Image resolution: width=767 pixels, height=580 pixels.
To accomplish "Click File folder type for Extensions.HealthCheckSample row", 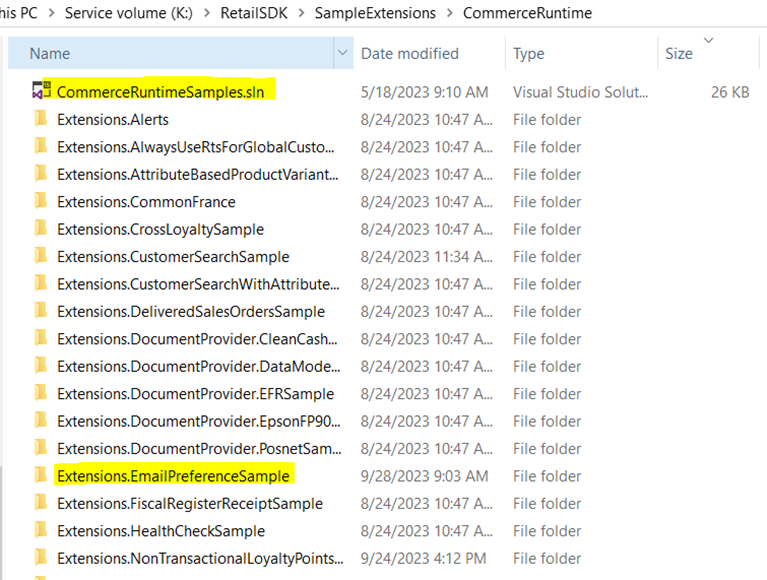I will [547, 530].
